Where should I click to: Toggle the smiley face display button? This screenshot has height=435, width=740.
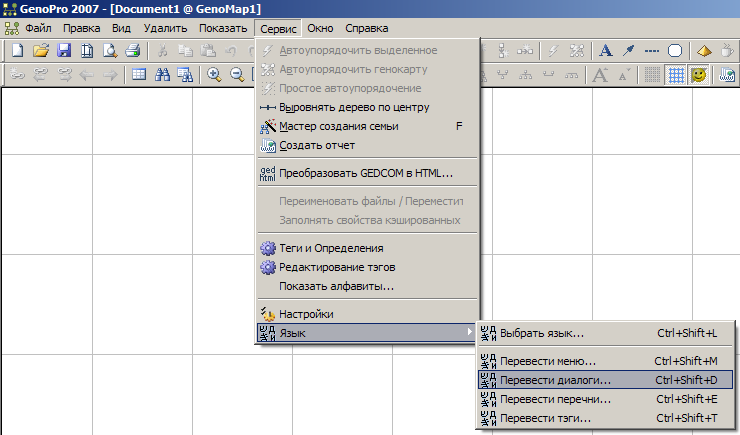699,75
